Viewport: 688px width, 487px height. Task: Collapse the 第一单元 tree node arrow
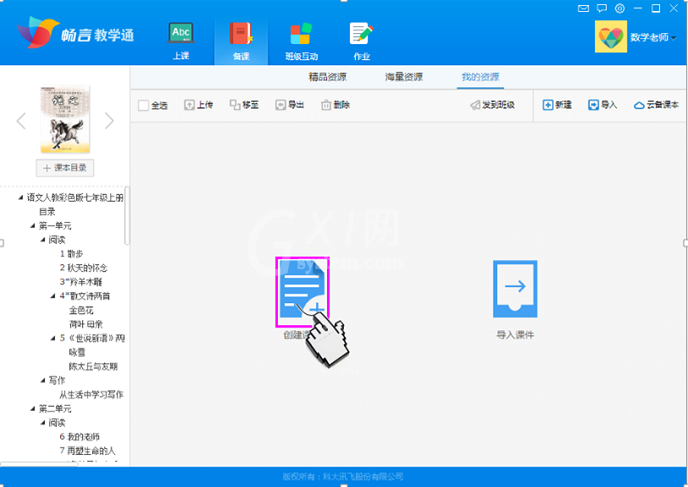point(33,226)
